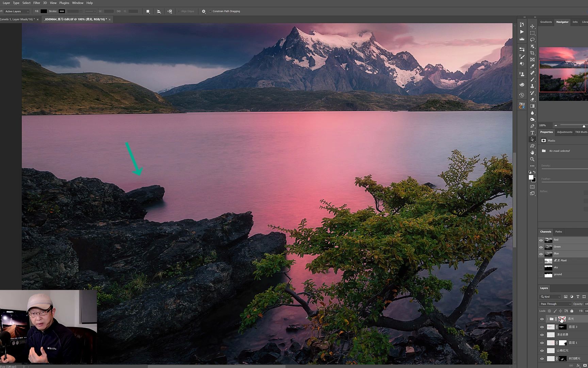Select the Type tool
Image resolution: width=588 pixels, height=368 pixels.
click(532, 133)
